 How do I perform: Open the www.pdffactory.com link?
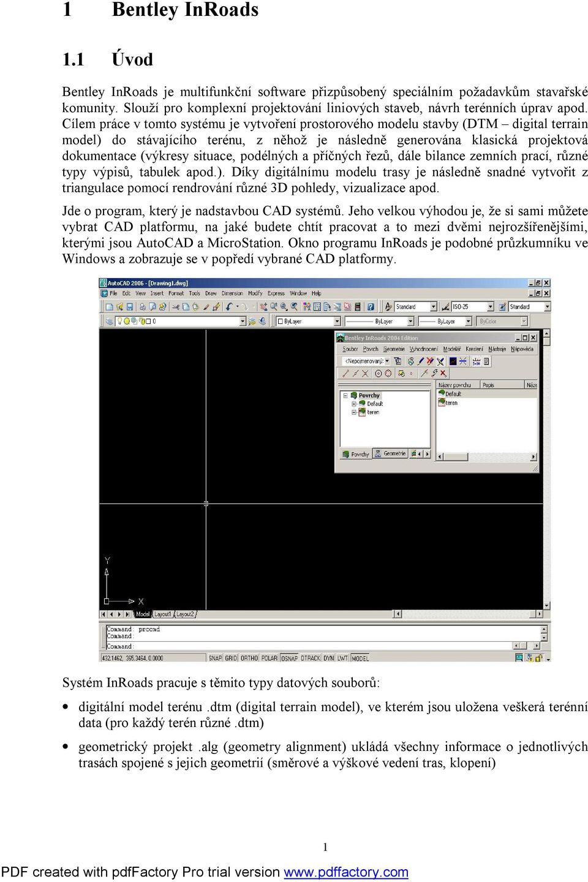tap(346, 872)
